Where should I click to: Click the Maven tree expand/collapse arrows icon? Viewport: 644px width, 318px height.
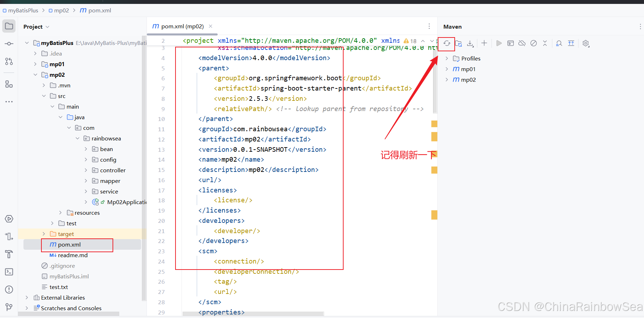545,43
